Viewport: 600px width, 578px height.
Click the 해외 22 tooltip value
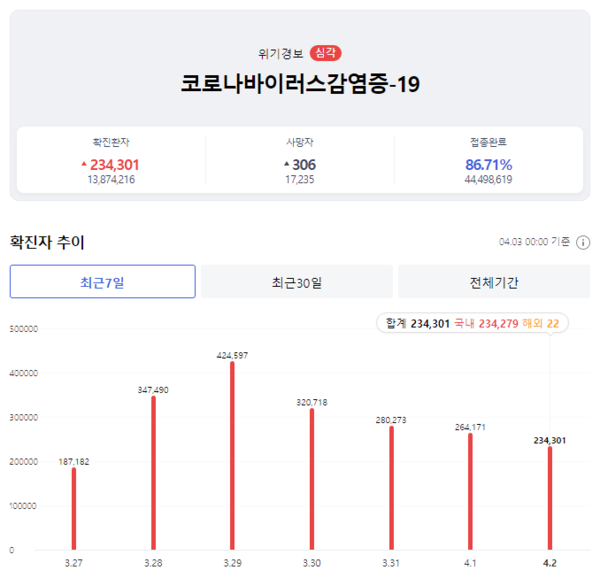pyautogui.click(x=541, y=324)
